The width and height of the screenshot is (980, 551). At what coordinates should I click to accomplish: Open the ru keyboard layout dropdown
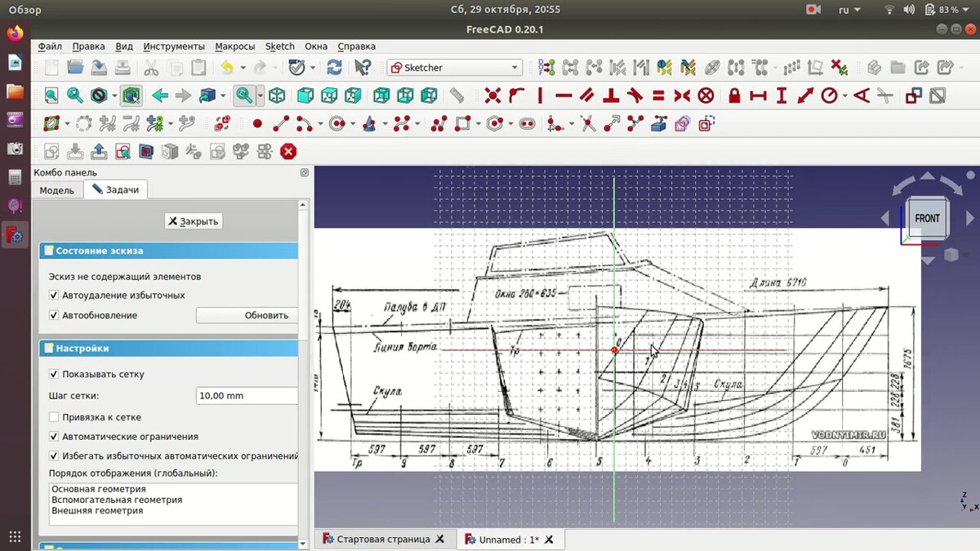coord(850,10)
